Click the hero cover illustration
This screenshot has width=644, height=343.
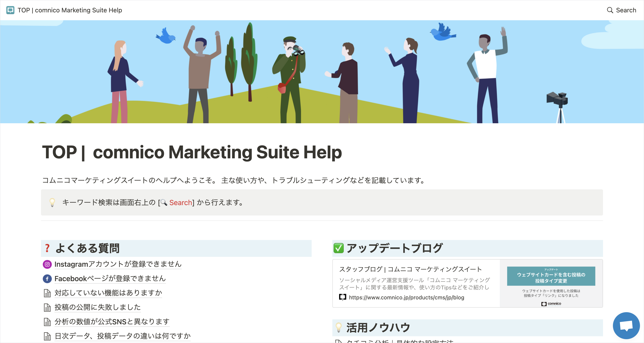point(322,72)
